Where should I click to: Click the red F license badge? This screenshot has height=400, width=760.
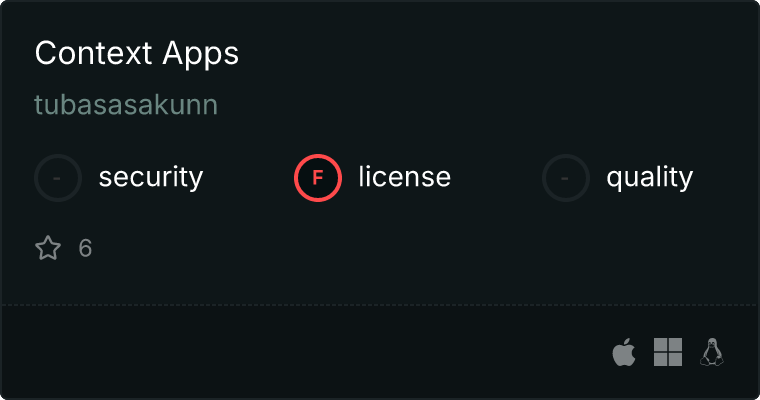(x=318, y=178)
